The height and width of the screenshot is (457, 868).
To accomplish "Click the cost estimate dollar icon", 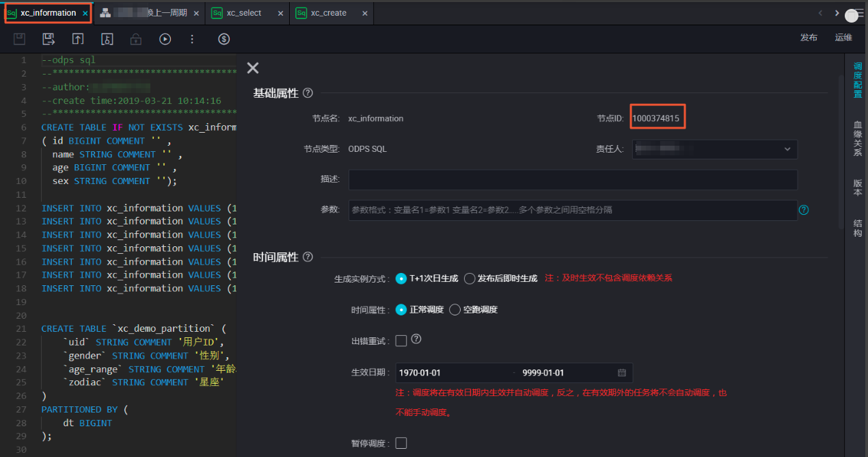I will click(x=224, y=39).
